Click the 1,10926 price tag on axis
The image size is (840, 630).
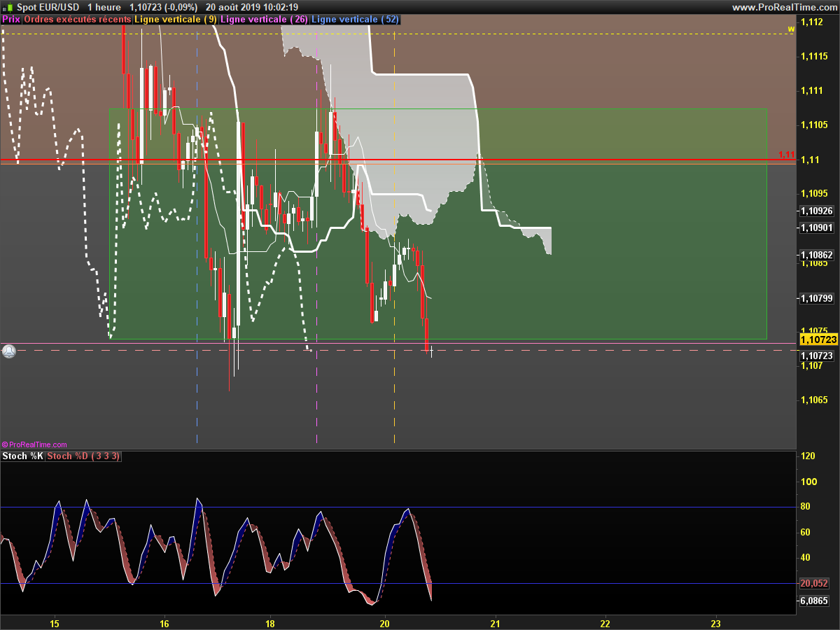[x=816, y=211]
